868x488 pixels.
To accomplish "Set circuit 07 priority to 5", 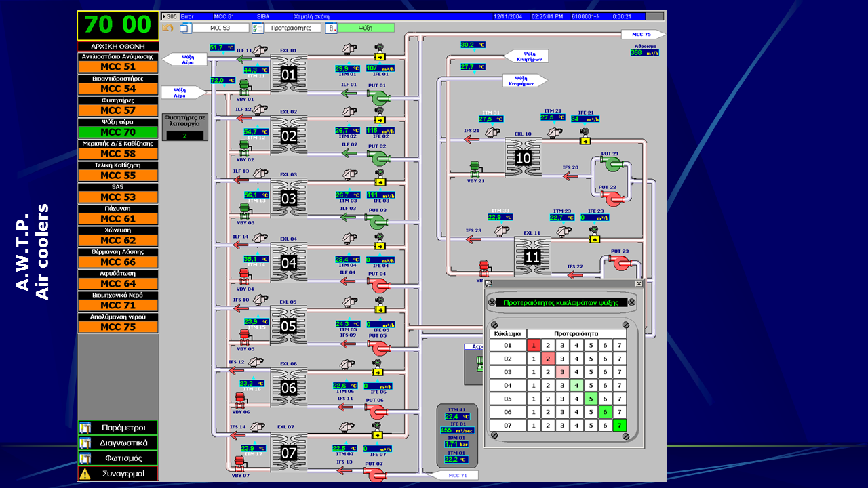I will tap(590, 426).
